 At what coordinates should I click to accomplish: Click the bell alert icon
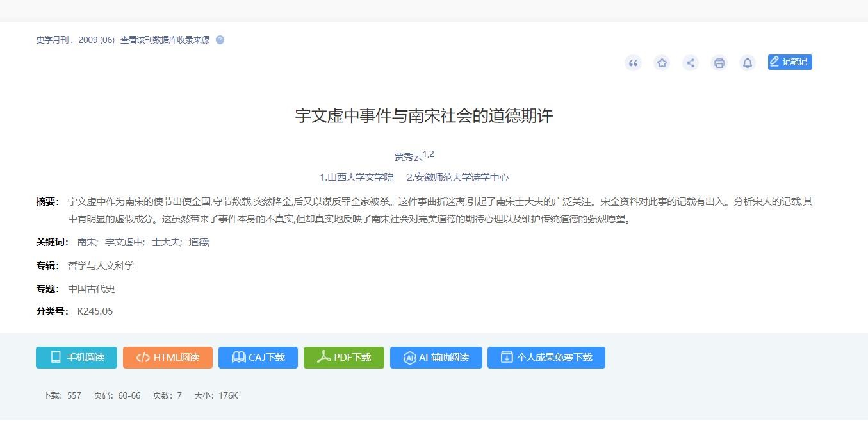tap(747, 63)
